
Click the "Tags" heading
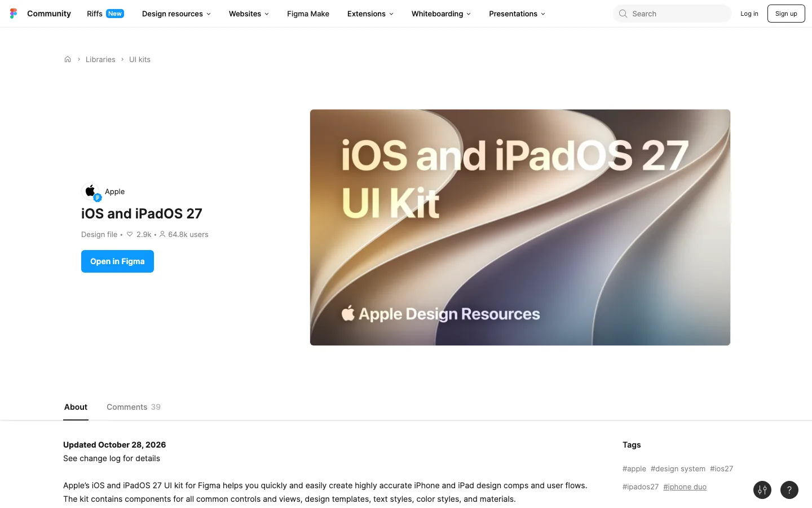click(632, 445)
